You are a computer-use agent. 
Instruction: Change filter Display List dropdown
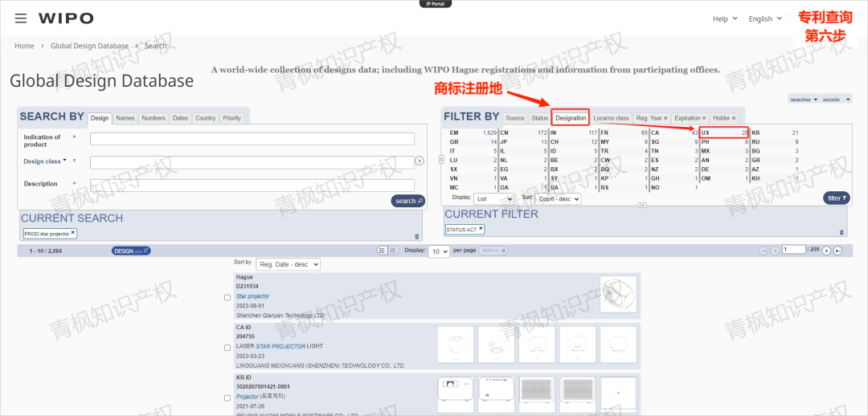point(493,198)
